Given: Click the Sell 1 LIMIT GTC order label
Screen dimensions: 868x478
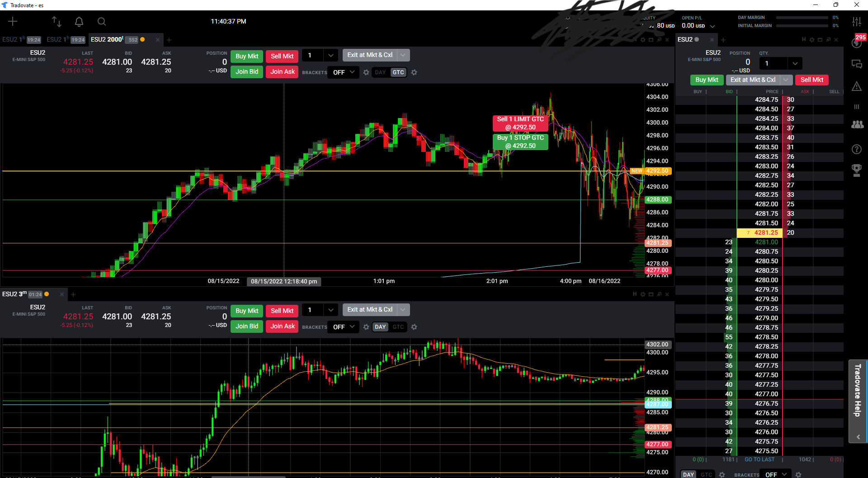Looking at the screenshot, I should [x=520, y=123].
